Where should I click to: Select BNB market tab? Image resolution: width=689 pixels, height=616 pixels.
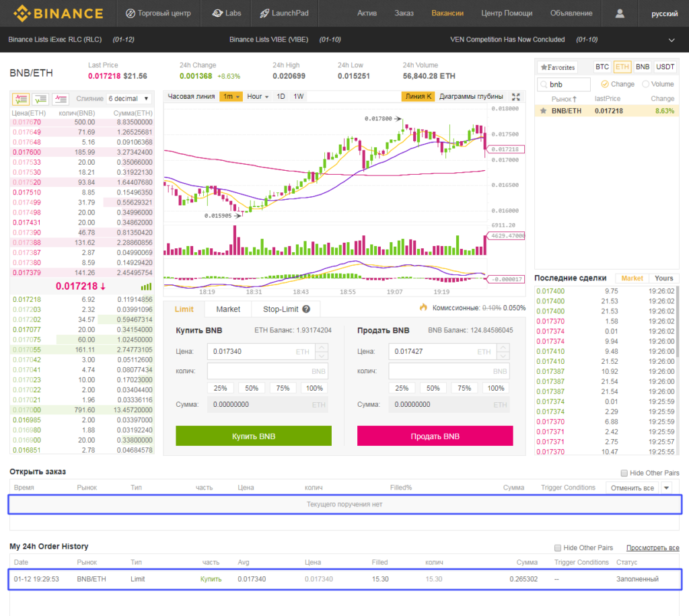click(643, 67)
